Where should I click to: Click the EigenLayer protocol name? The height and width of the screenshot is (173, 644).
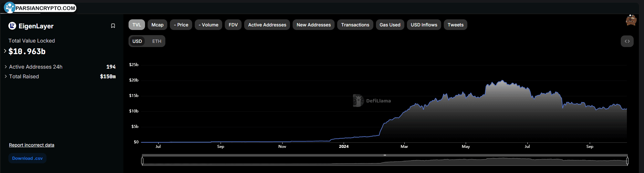[x=36, y=26]
